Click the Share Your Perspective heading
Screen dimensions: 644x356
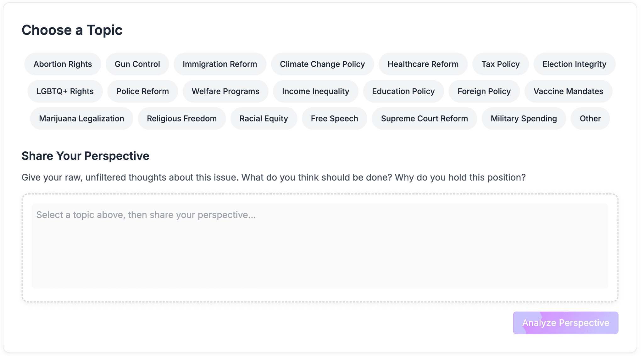(85, 156)
